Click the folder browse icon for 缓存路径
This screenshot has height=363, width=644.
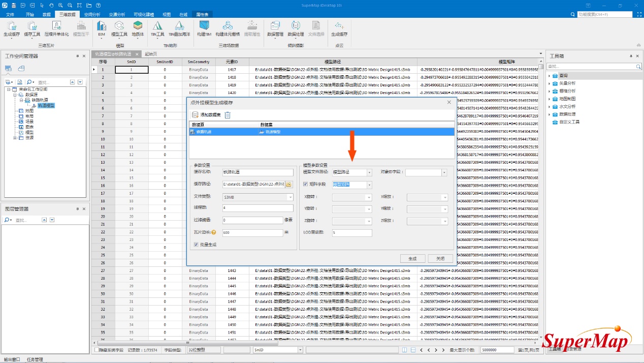pos(289,185)
